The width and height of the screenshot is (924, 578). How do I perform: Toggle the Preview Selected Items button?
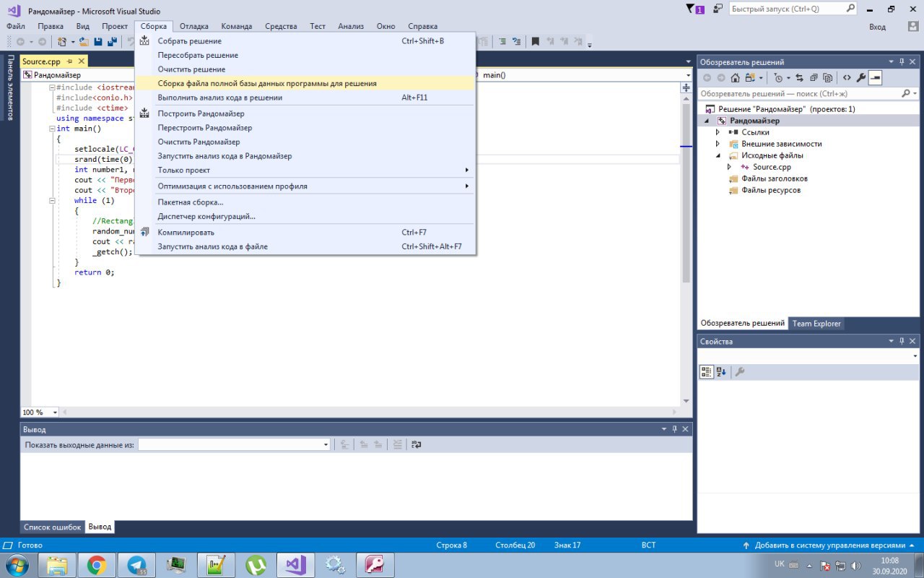tap(875, 78)
